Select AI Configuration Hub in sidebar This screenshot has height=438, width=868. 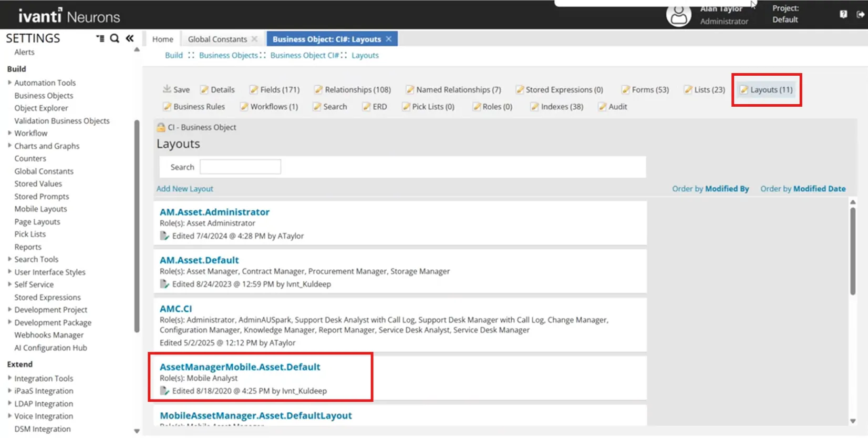point(50,348)
